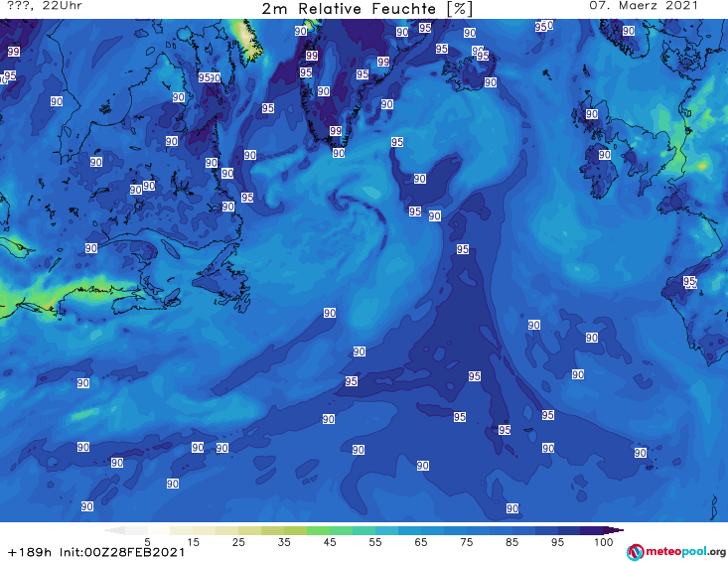Screen dimensions: 728x562
Task: Pick the green color bar segment above 45
Action: (x=318, y=530)
